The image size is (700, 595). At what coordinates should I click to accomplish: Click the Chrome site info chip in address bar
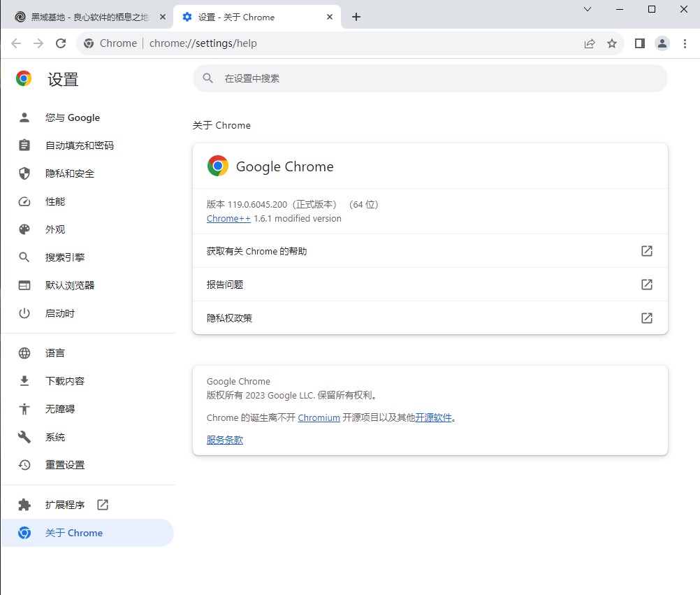(x=110, y=43)
